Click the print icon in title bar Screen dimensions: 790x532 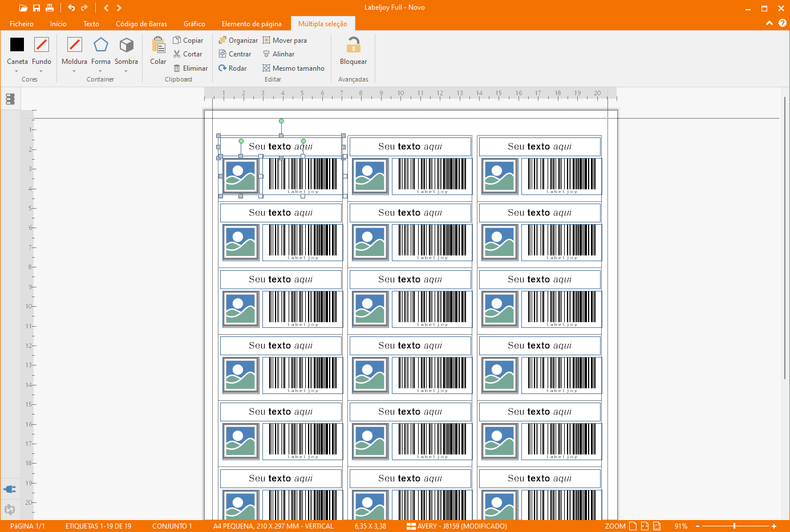(50, 8)
